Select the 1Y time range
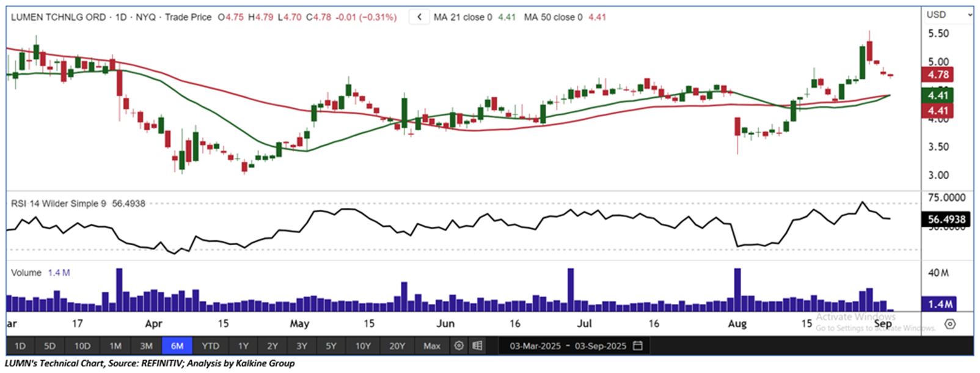The height and width of the screenshot is (373, 980). click(243, 346)
